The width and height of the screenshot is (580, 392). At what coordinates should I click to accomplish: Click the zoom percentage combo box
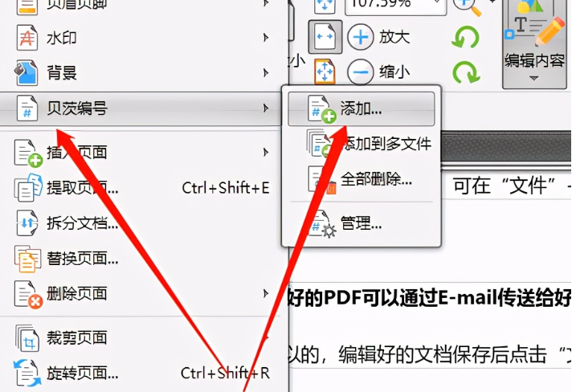tap(395, 6)
